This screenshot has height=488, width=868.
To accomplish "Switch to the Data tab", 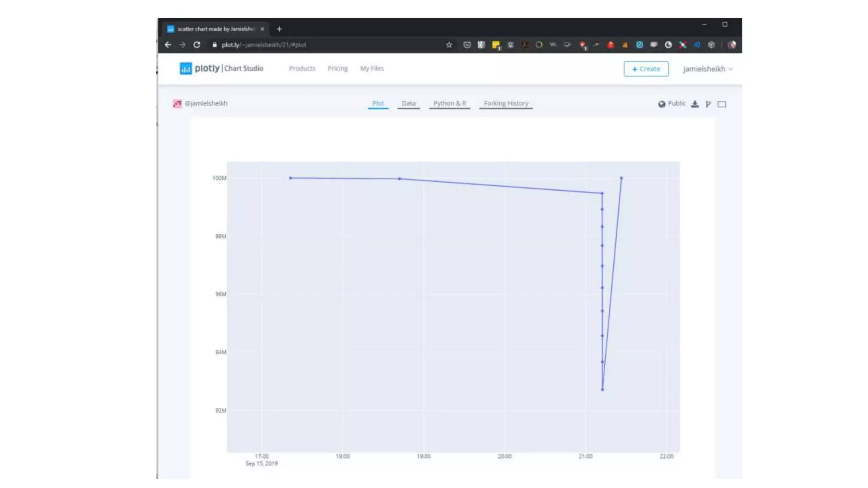I will click(409, 103).
